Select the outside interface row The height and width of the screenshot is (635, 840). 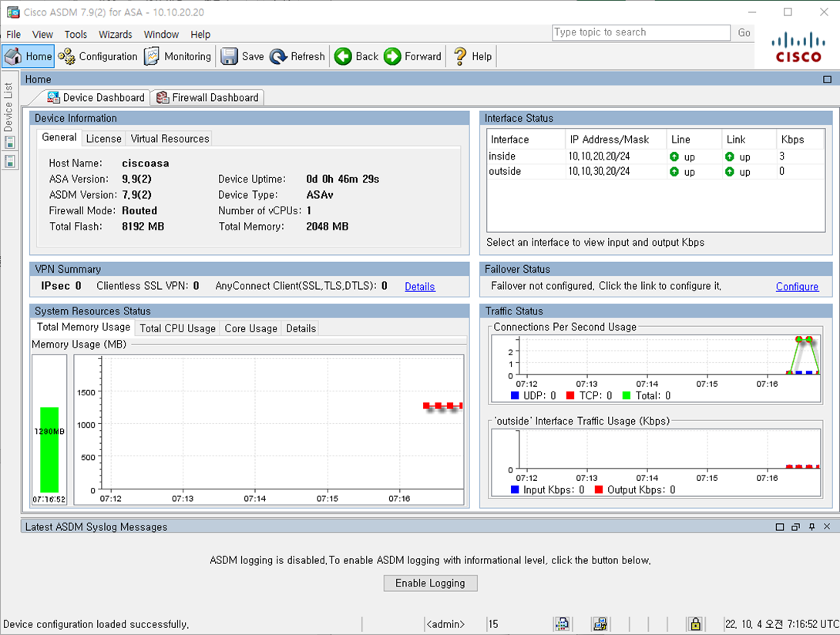(x=656, y=172)
